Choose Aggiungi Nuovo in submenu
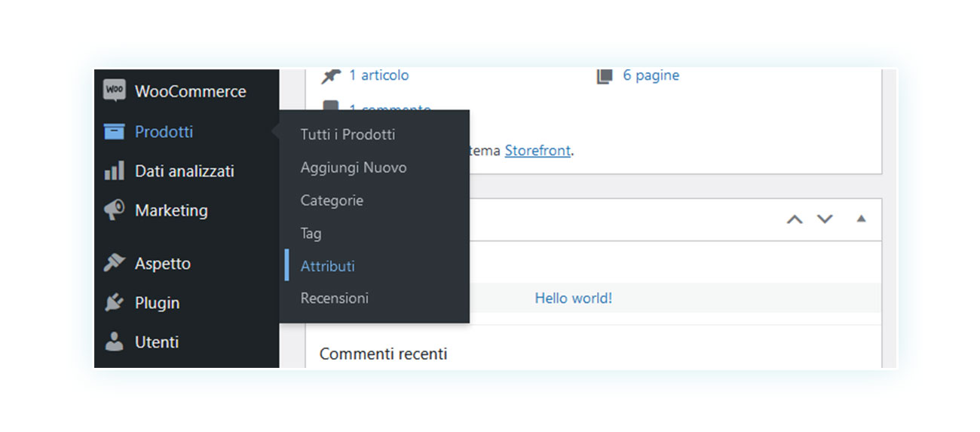 coord(354,167)
